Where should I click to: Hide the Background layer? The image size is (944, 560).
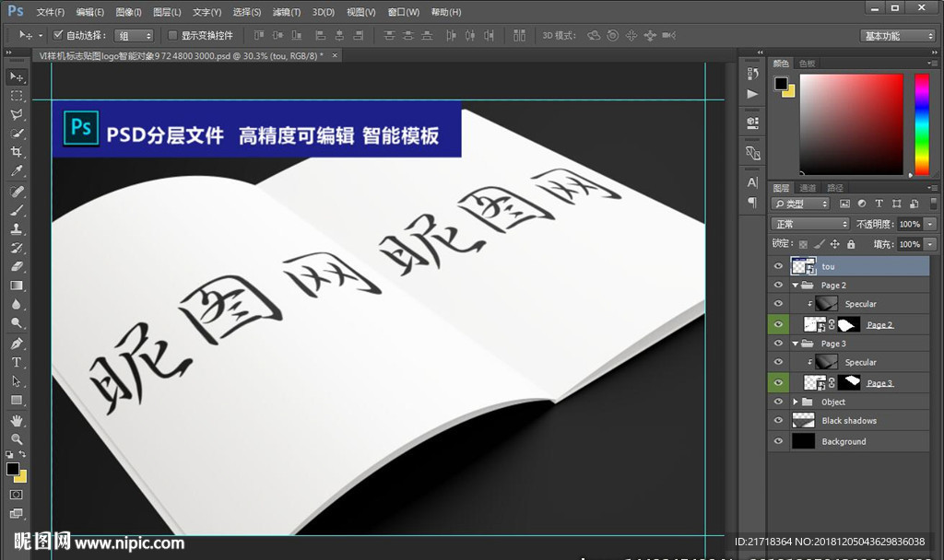click(778, 441)
